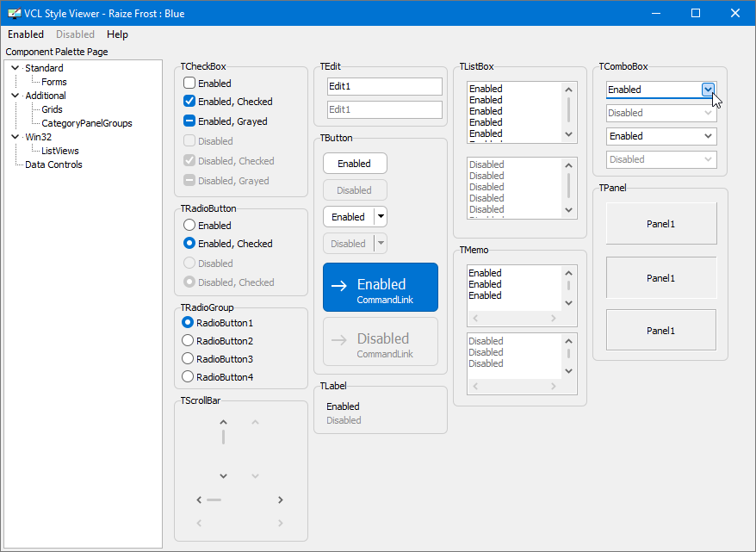Viewport: 756px width, 552px height.
Task: Uncheck the 'Enabled, Checked' checkbox
Action: pyautogui.click(x=189, y=102)
